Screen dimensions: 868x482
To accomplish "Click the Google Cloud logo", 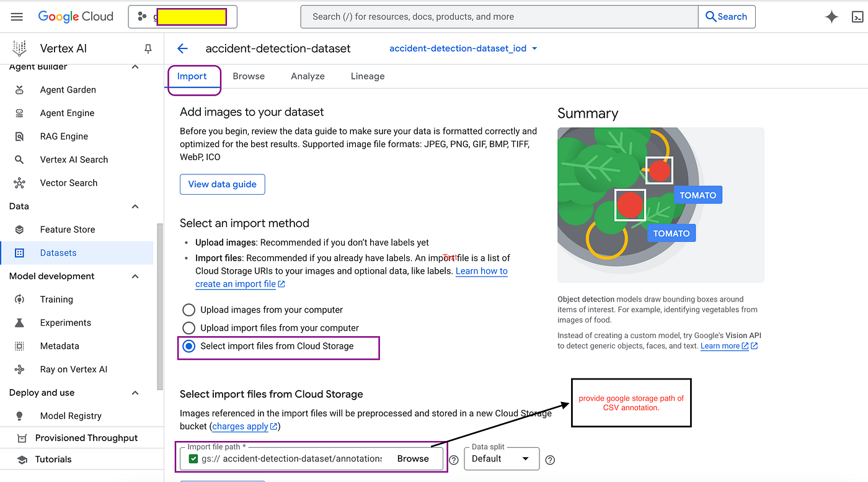I will tap(76, 17).
